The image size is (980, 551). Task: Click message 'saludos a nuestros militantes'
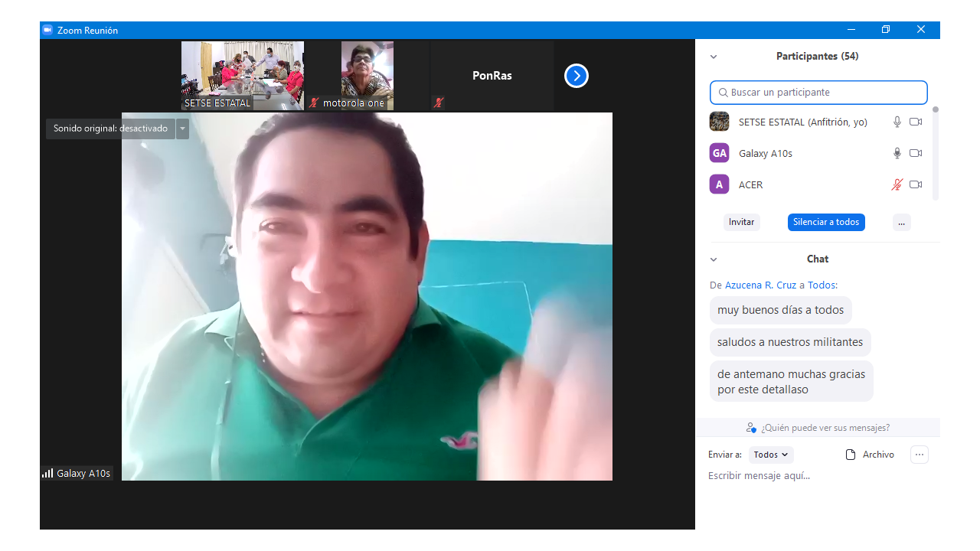click(x=790, y=342)
